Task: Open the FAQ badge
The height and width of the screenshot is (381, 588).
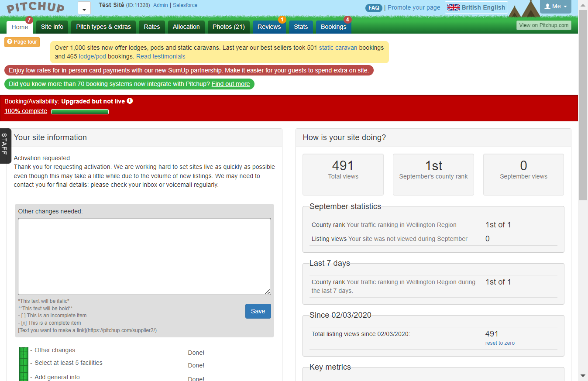Action: [374, 8]
